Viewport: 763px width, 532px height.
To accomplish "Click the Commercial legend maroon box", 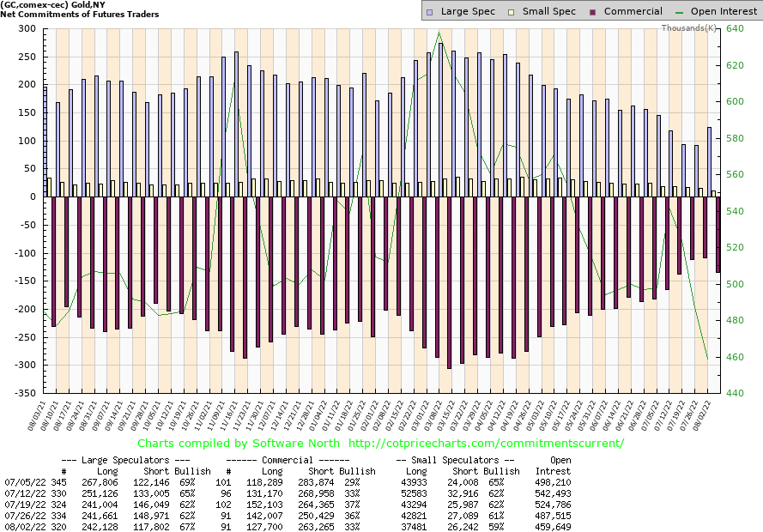I will pyautogui.click(x=593, y=12).
